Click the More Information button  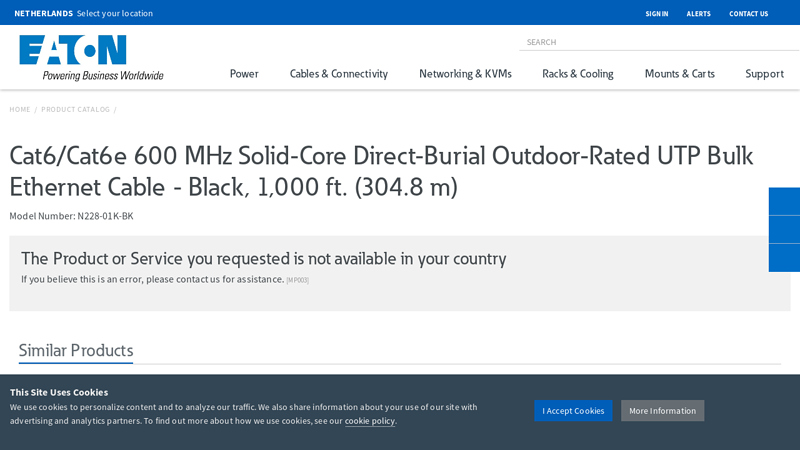[662, 411]
